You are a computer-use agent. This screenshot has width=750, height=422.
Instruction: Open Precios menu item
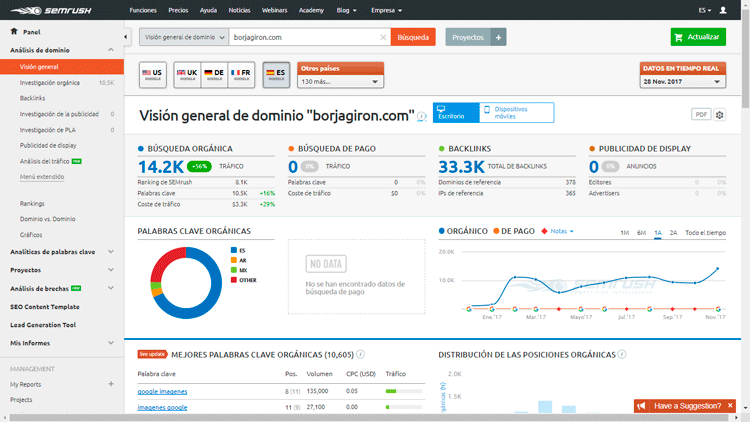pos(178,10)
